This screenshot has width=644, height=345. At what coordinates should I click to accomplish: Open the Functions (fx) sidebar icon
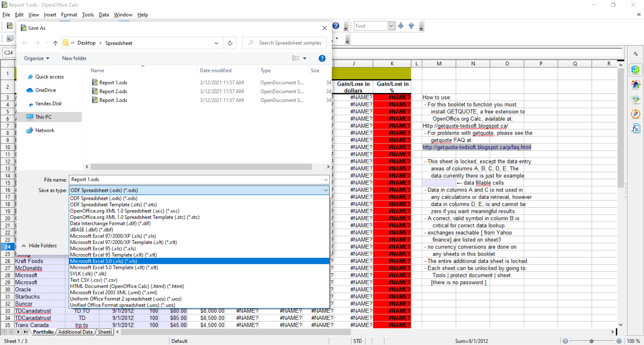[635, 129]
